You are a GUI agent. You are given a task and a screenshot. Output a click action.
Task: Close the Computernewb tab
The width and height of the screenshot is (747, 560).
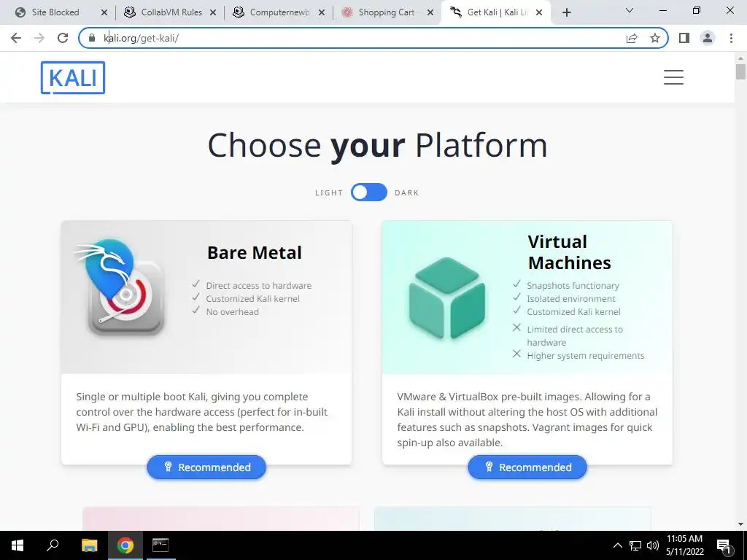[x=322, y=13]
